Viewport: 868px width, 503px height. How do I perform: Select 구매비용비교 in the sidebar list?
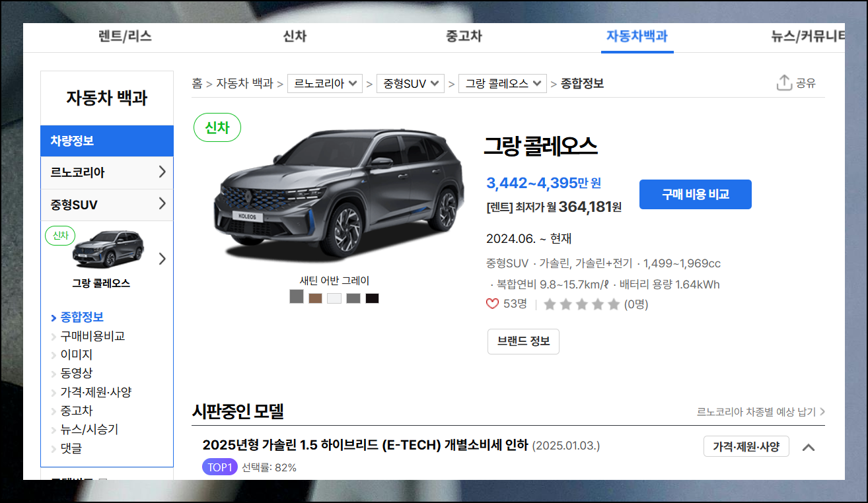coord(92,336)
